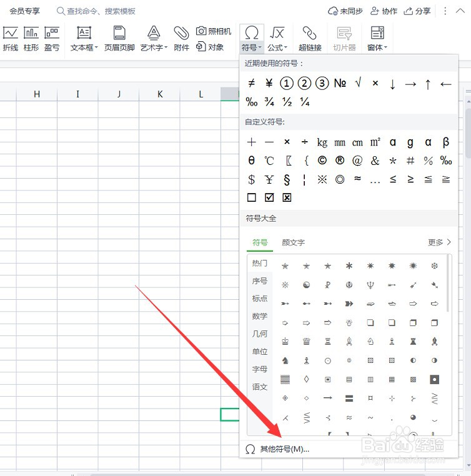The width and height of the screenshot is (471, 476).
Task: Insert the © copyright symbol
Action: pyautogui.click(x=322, y=161)
